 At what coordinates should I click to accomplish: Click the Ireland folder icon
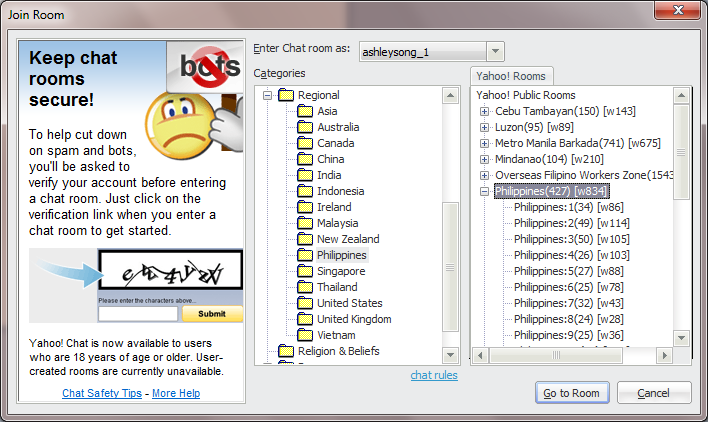(x=305, y=207)
